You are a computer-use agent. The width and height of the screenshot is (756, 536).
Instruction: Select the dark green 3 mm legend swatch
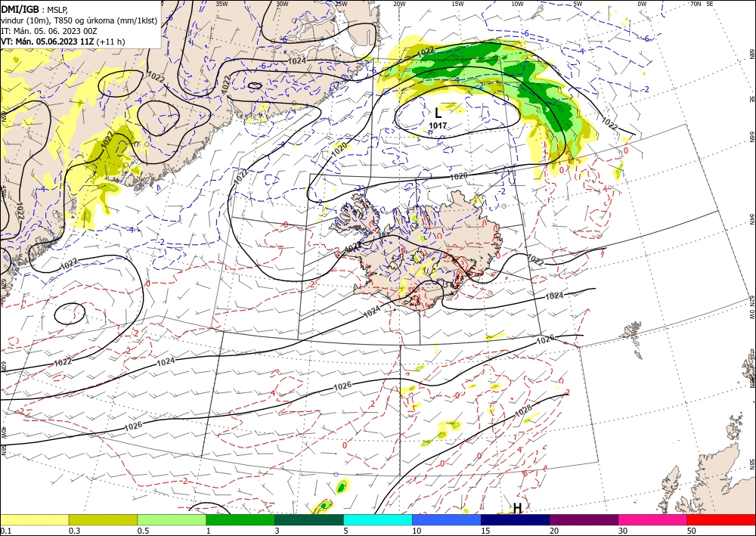(309, 519)
